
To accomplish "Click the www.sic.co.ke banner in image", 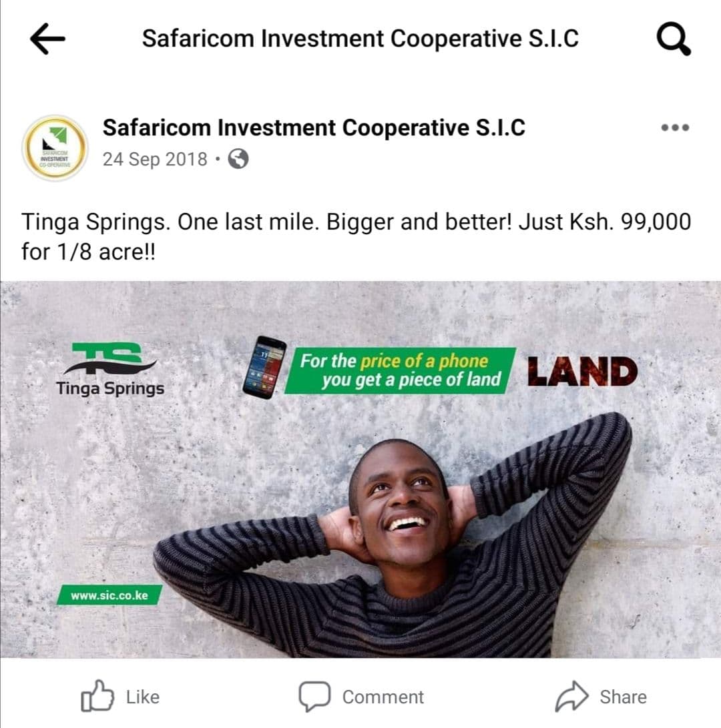I will point(109,595).
